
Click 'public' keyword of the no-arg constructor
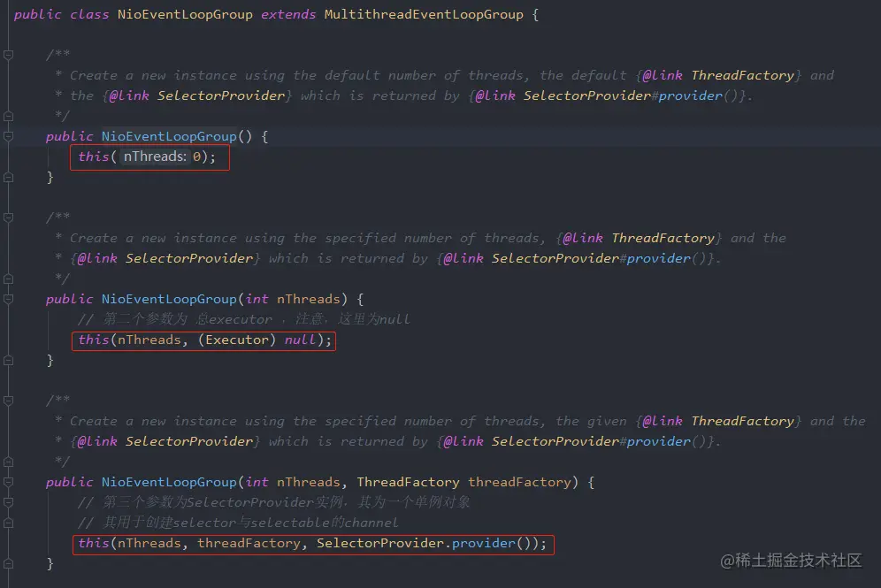[x=69, y=136]
